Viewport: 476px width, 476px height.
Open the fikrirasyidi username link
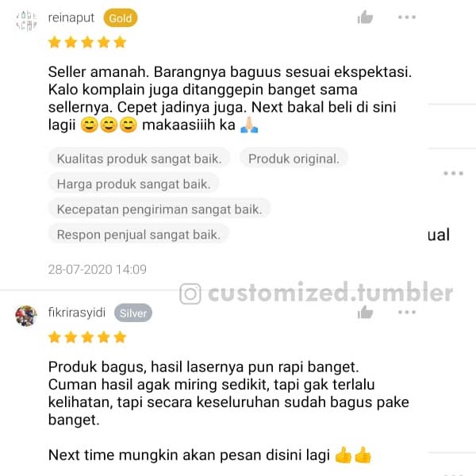pos(77,313)
